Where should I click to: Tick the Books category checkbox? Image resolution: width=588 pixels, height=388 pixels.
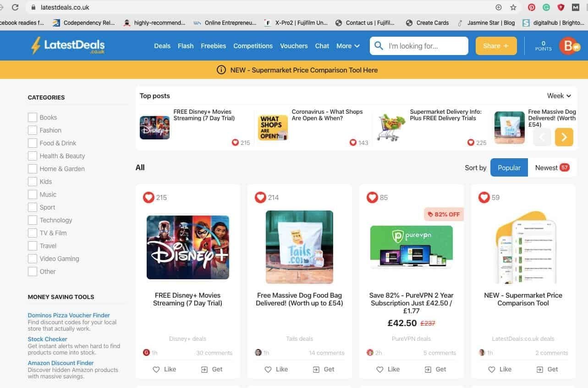(x=33, y=117)
